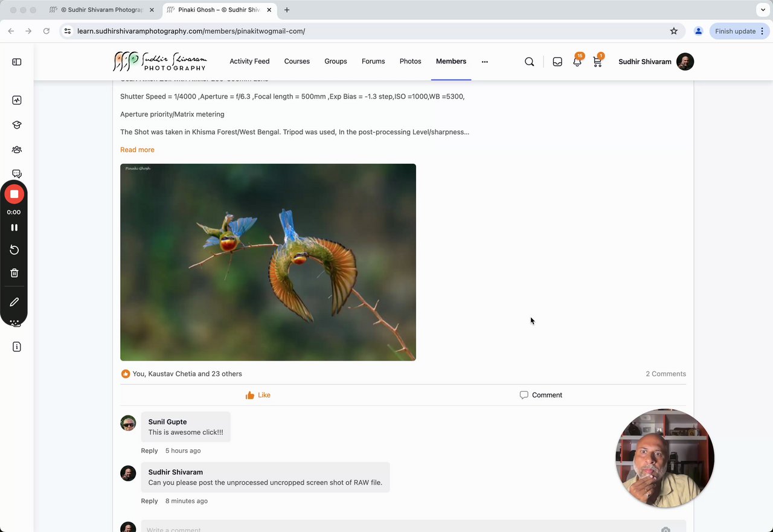
Task: Pause the screen recording
Action: [14, 228]
